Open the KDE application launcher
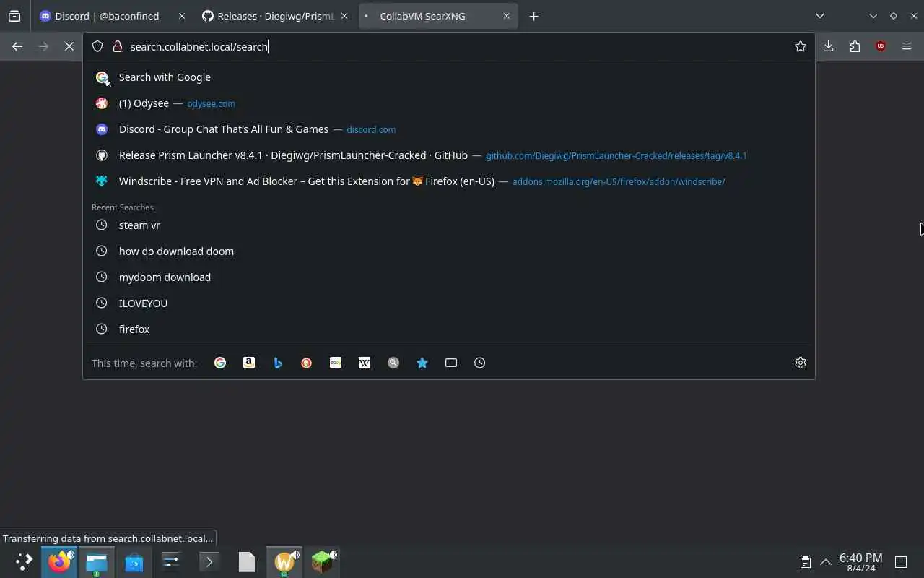The width and height of the screenshot is (924, 578). (x=23, y=561)
